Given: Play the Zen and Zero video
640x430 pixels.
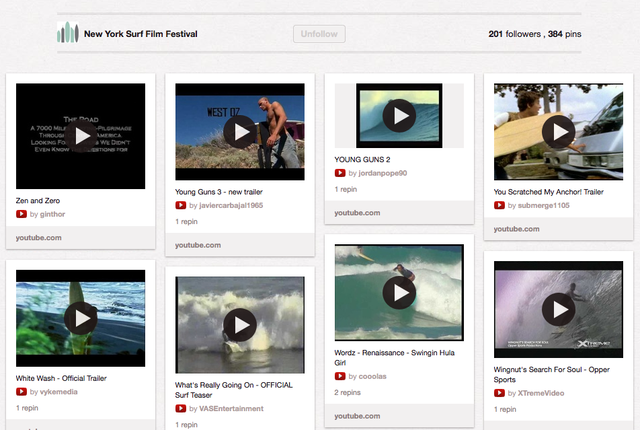Looking at the screenshot, I should point(80,136).
